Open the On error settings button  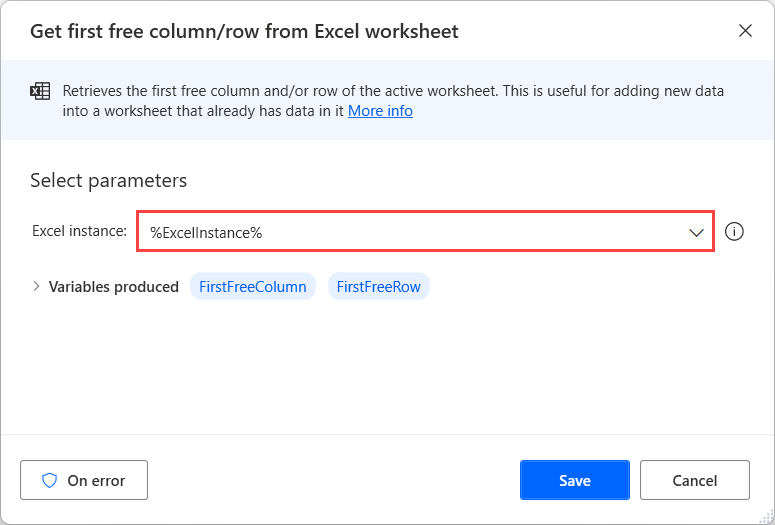point(84,480)
